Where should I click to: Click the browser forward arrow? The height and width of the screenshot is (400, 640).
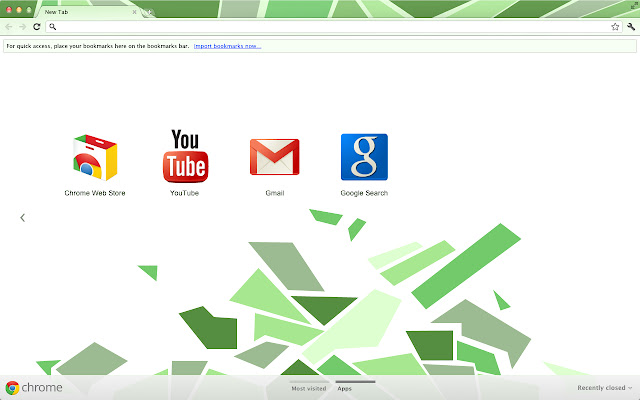click(x=22, y=27)
